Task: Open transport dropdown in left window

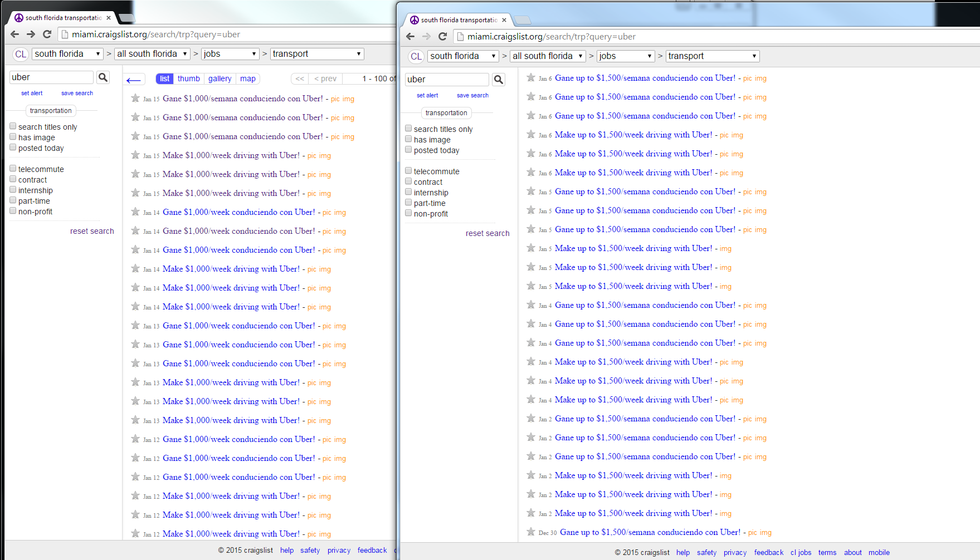Action: tap(317, 54)
